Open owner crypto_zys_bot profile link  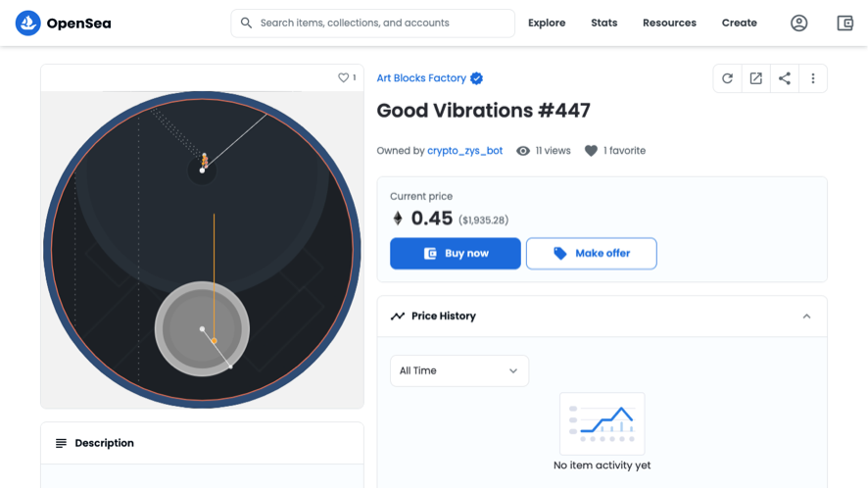(465, 151)
